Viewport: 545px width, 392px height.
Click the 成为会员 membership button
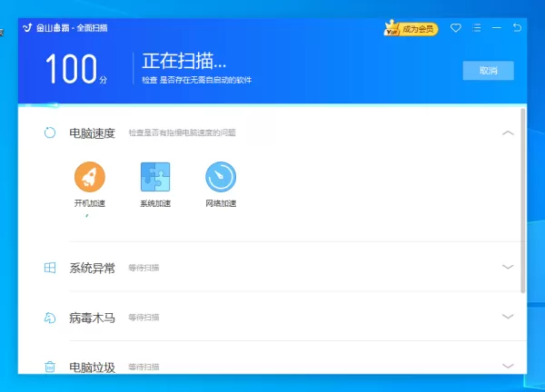418,29
